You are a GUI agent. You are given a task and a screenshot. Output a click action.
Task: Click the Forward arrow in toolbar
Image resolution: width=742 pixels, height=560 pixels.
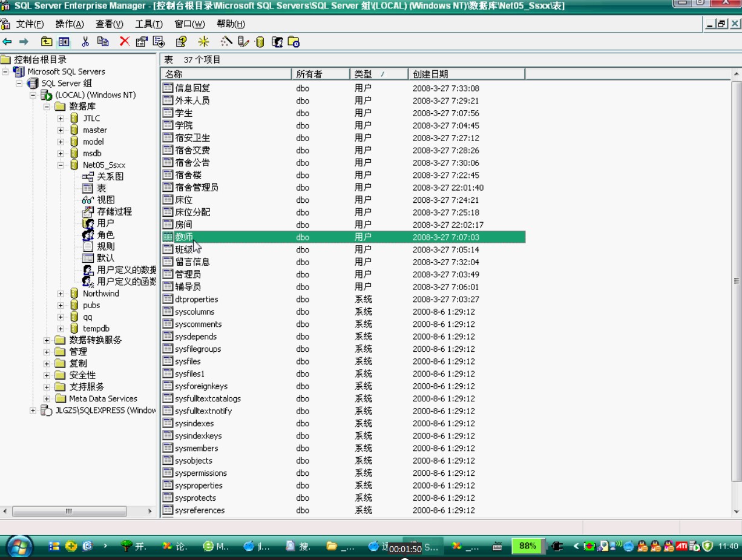coord(24,42)
